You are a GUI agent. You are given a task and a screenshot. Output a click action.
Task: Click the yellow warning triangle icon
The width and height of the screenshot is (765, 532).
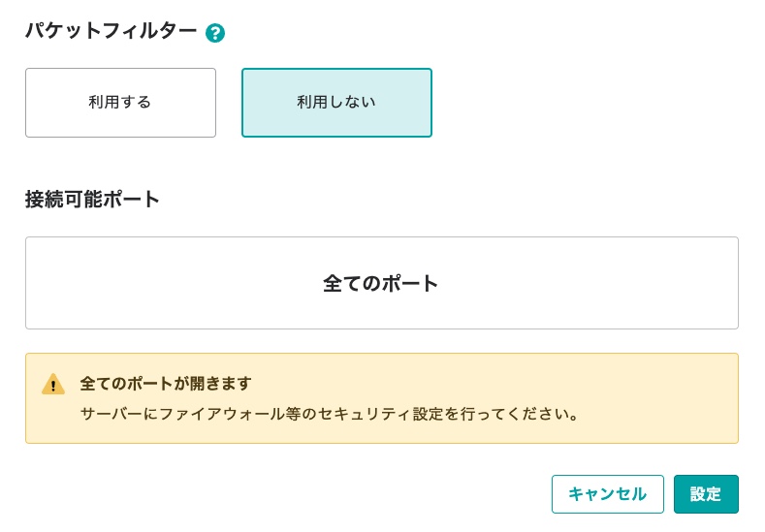pos(53,384)
